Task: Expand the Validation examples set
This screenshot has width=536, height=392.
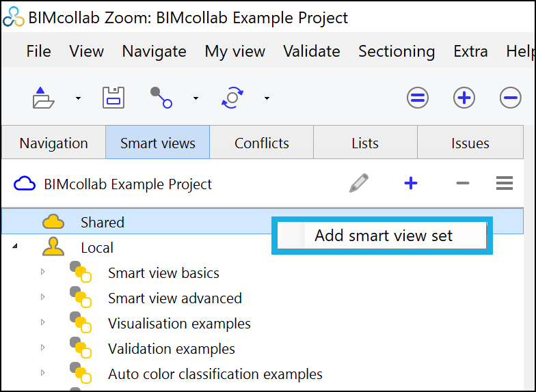Action: pyautogui.click(x=42, y=348)
